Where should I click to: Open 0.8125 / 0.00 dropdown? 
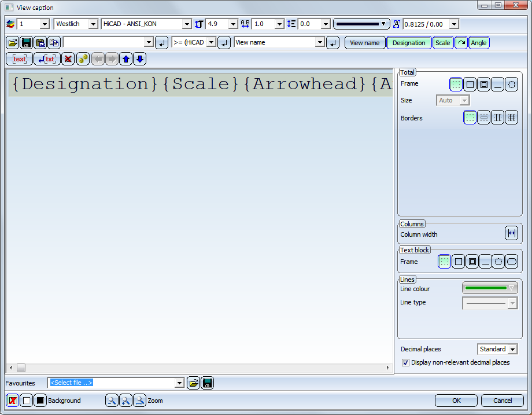(x=454, y=24)
